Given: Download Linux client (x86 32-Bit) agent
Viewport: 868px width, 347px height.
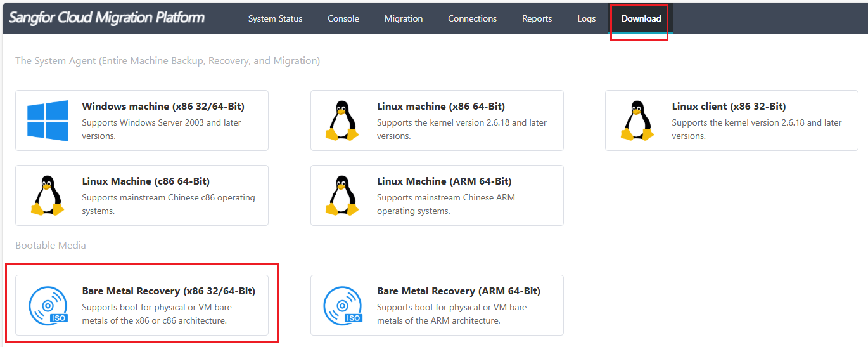Looking at the screenshot, I should click(732, 121).
